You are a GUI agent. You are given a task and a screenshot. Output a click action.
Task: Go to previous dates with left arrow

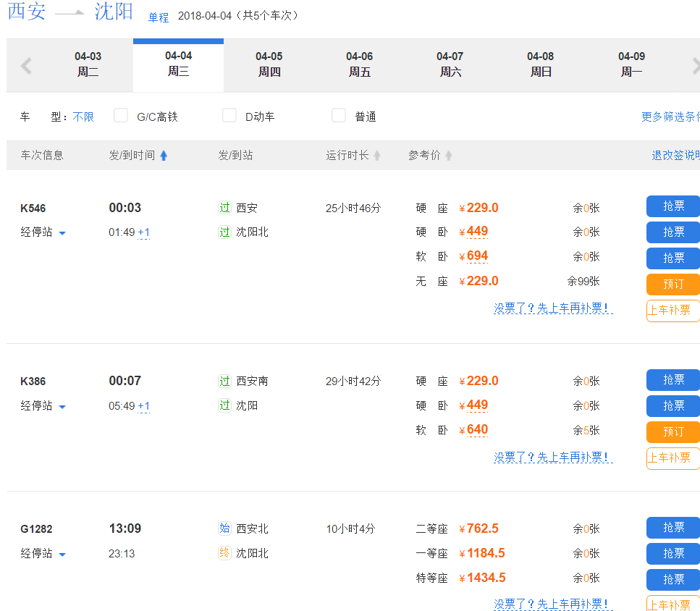(x=26, y=66)
